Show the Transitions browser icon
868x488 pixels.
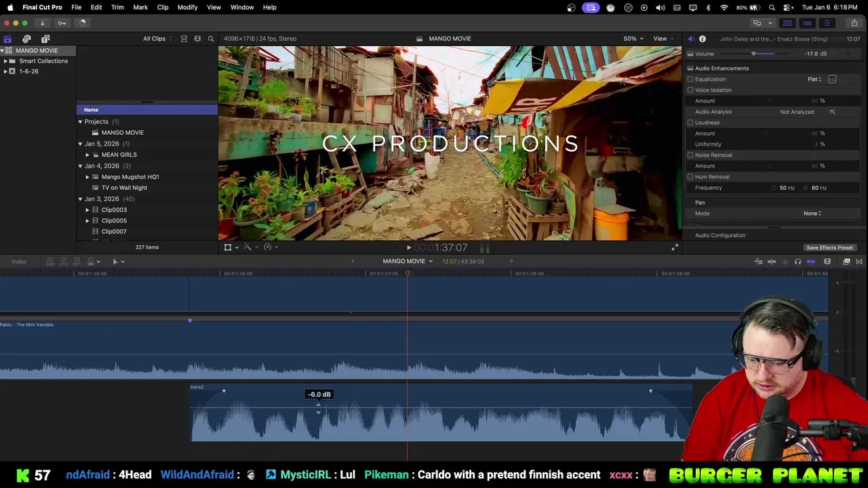coord(859,262)
